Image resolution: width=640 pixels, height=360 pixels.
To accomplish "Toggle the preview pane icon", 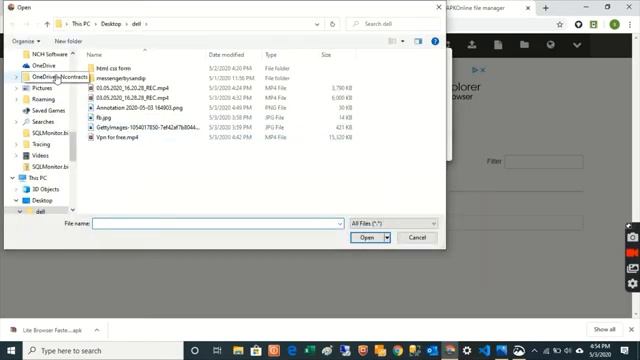I will [x=418, y=41].
